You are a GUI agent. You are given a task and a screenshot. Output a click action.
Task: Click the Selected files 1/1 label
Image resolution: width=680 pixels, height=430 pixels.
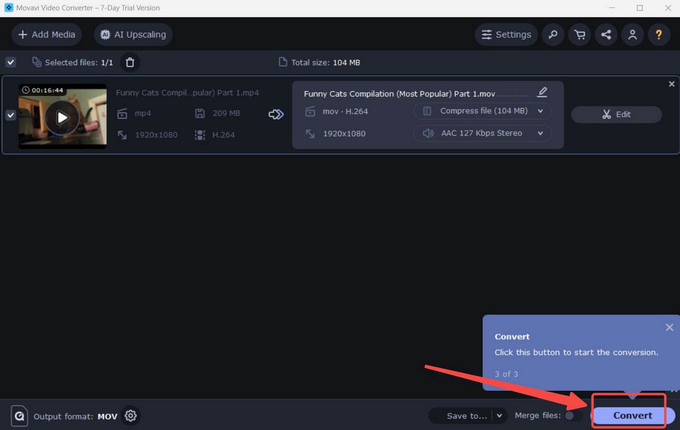[78, 62]
